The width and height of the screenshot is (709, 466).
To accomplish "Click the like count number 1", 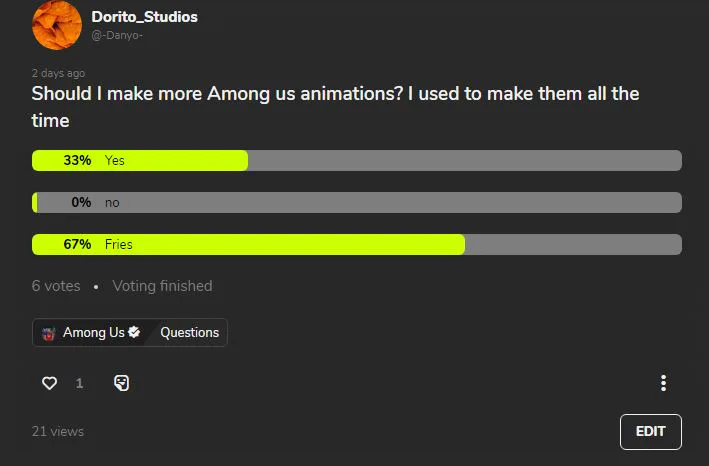I will coord(80,384).
